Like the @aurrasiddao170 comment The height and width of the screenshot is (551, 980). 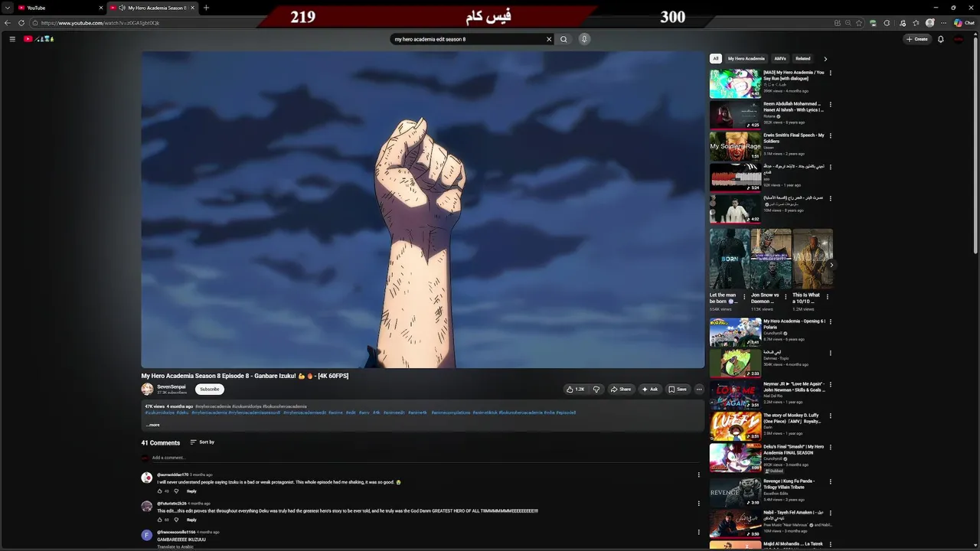tap(160, 491)
